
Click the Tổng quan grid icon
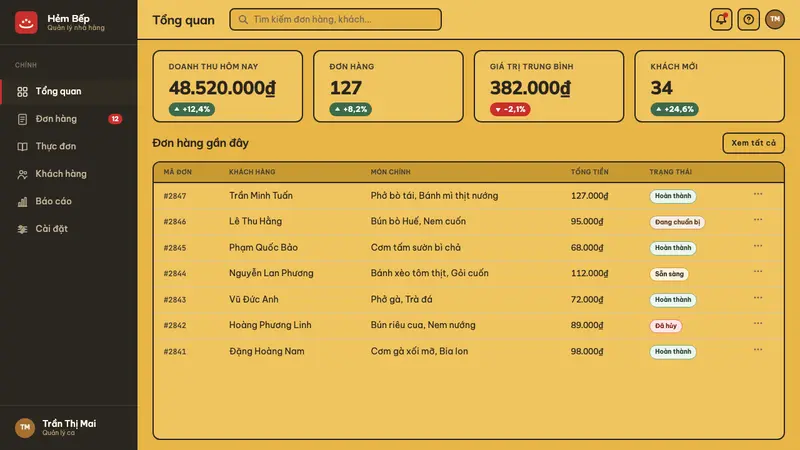click(x=22, y=92)
